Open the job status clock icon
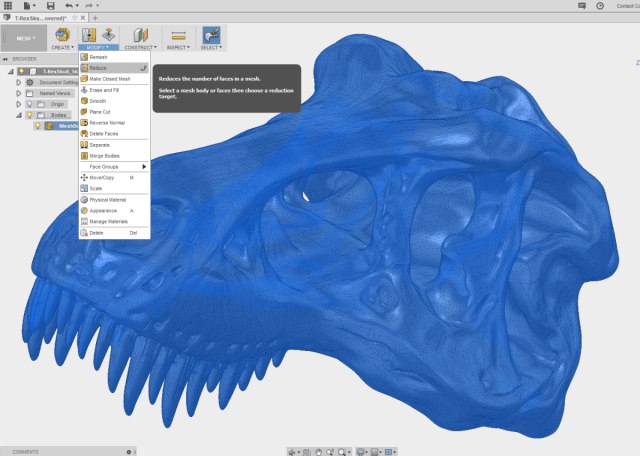The image size is (640, 456). 600,6
